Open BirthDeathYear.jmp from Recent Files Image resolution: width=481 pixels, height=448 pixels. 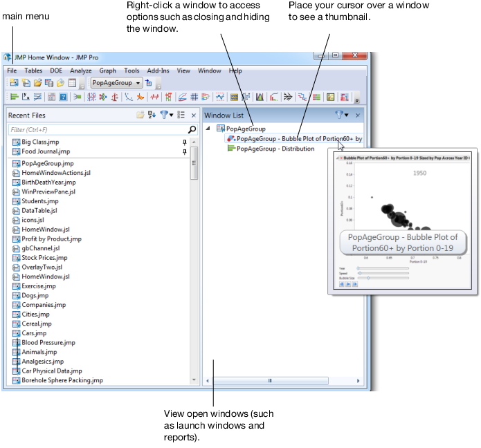point(44,183)
